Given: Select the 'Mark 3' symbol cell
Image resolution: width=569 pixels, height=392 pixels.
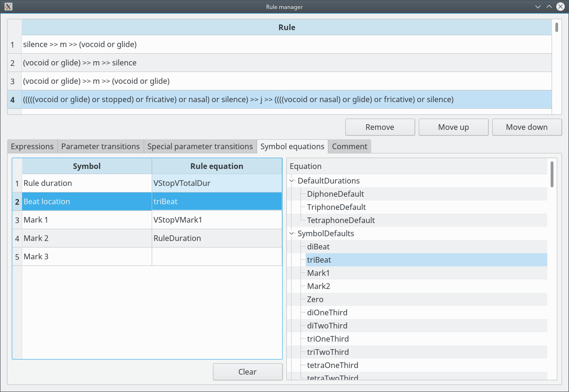Looking at the screenshot, I should (87, 256).
